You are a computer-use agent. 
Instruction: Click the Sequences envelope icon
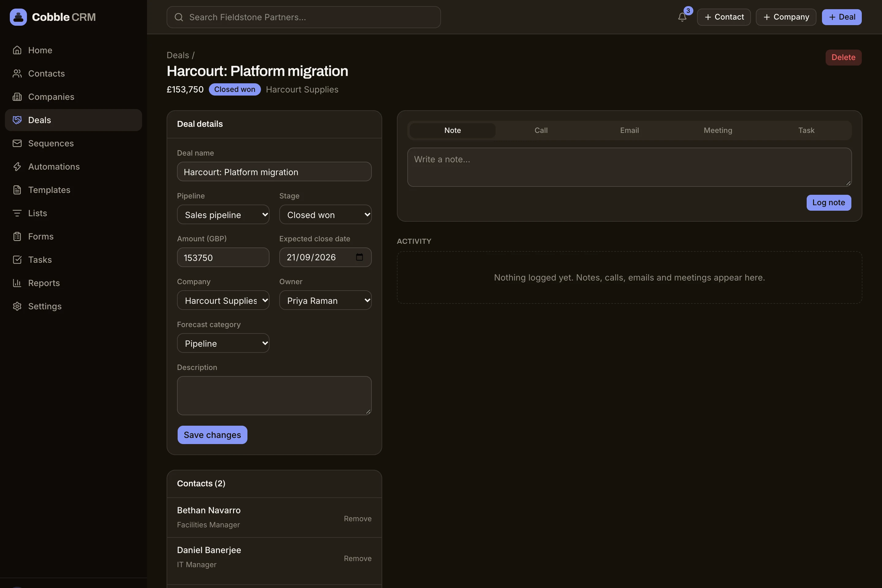click(x=17, y=143)
